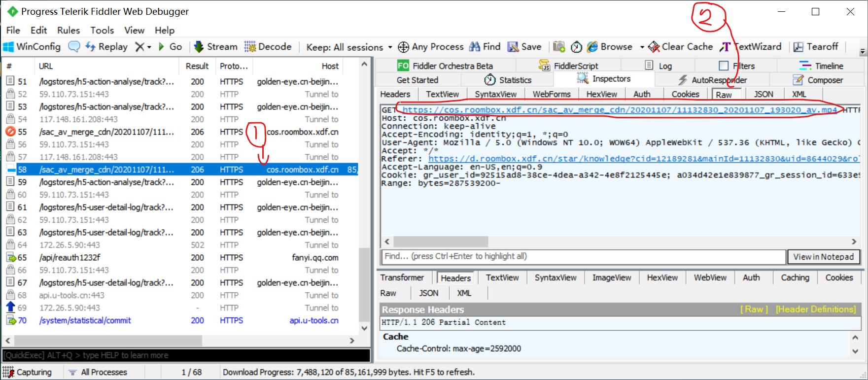Open Find sessions binoculars tool

(485, 47)
